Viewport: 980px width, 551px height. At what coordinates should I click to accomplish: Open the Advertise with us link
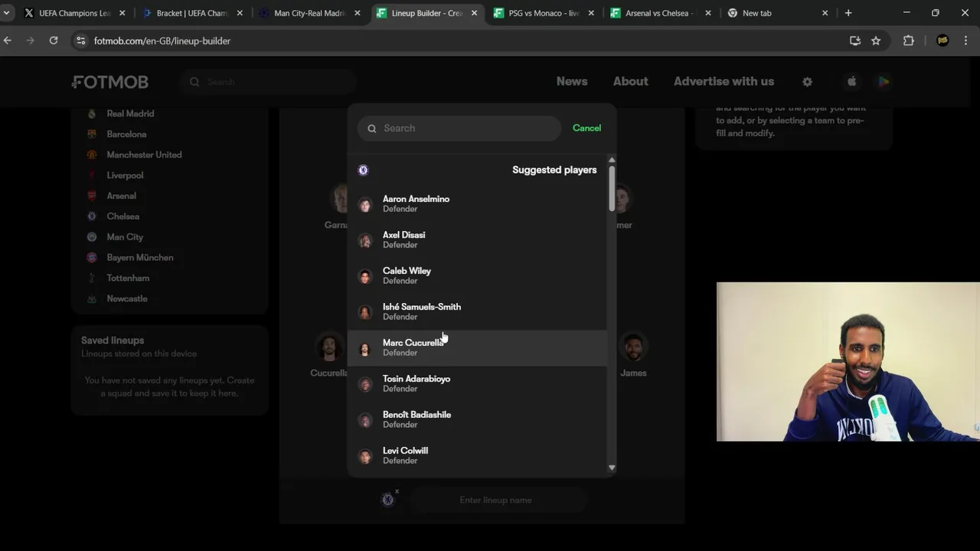coord(724,81)
